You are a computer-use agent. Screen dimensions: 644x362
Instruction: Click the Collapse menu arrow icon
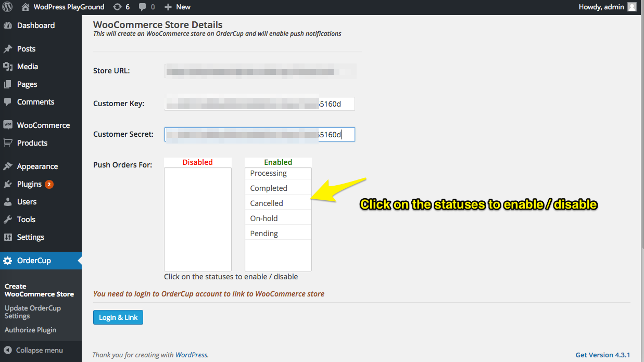[8, 350]
